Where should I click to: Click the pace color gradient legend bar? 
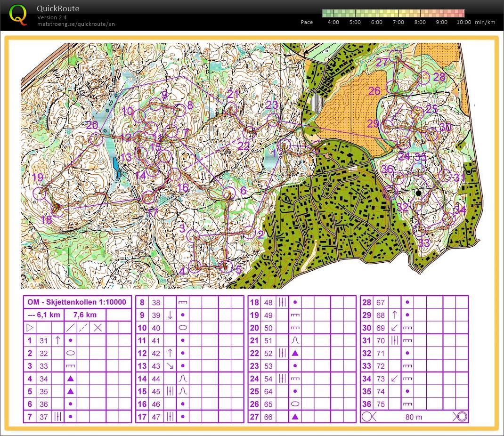[393, 13]
